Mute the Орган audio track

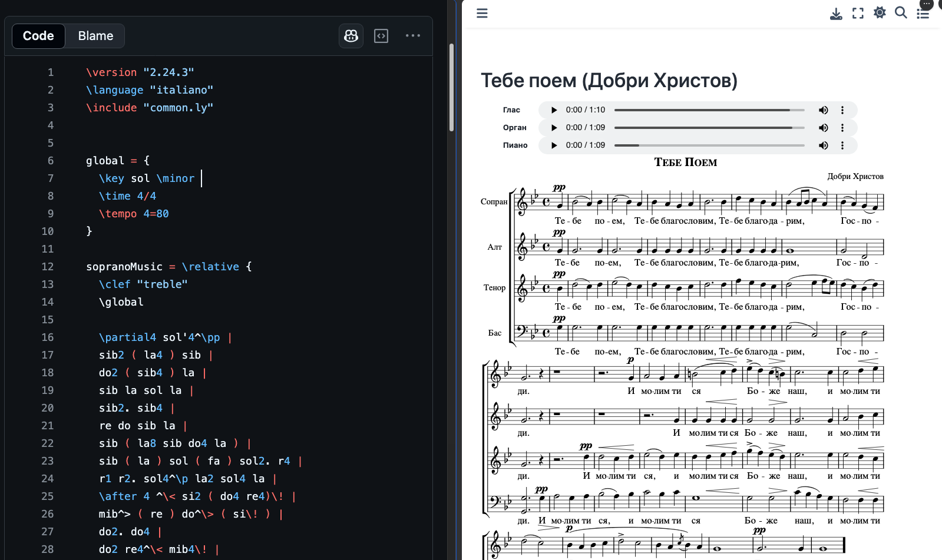point(823,128)
